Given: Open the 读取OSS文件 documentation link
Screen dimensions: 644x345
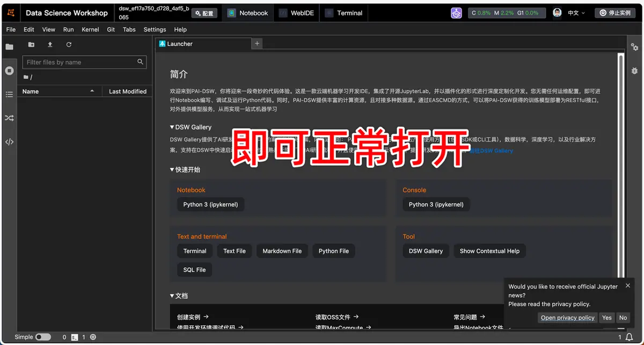Looking at the screenshot, I should (x=337, y=317).
